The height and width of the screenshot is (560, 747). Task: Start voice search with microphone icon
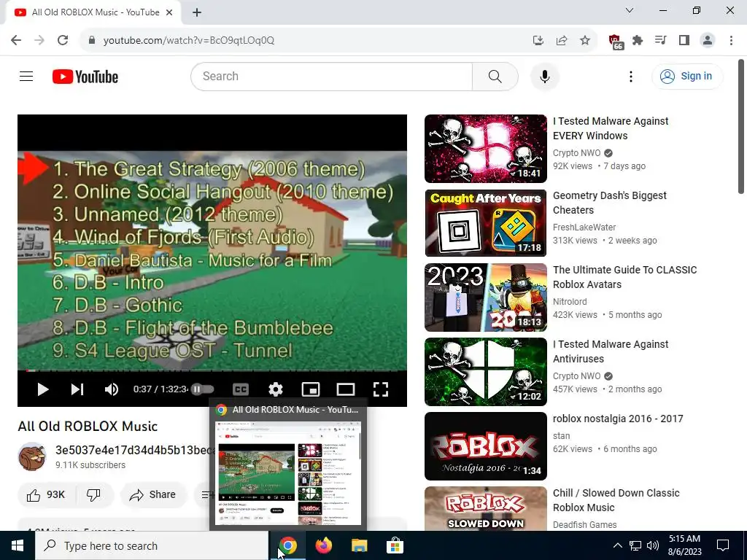(544, 76)
